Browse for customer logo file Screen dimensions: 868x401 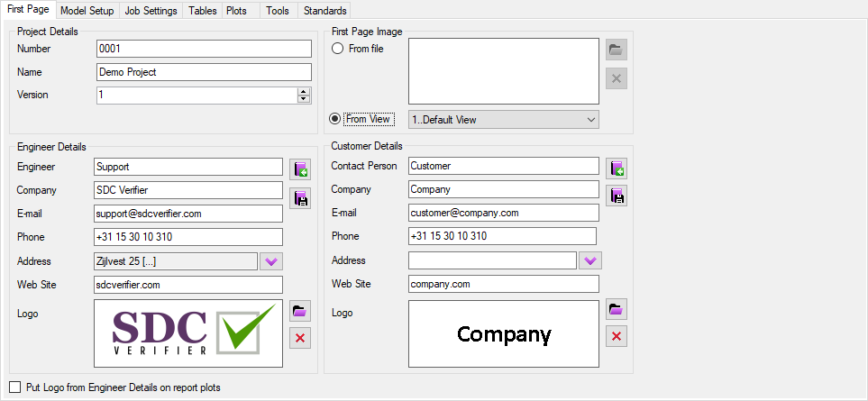[x=617, y=310]
